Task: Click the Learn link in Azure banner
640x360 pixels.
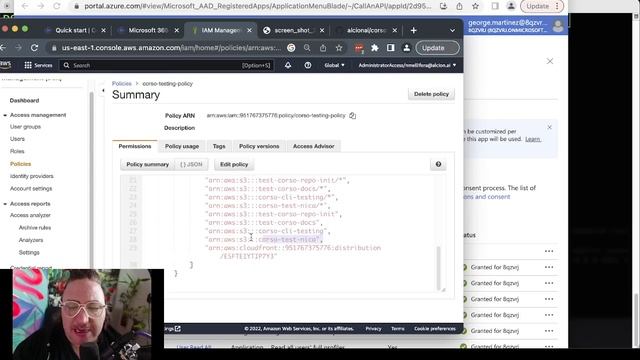Action: 533,139
